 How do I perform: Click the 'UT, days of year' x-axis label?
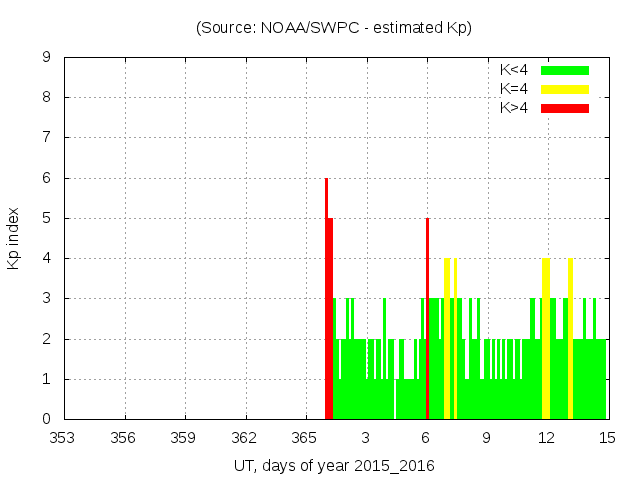pyautogui.click(x=334, y=466)
